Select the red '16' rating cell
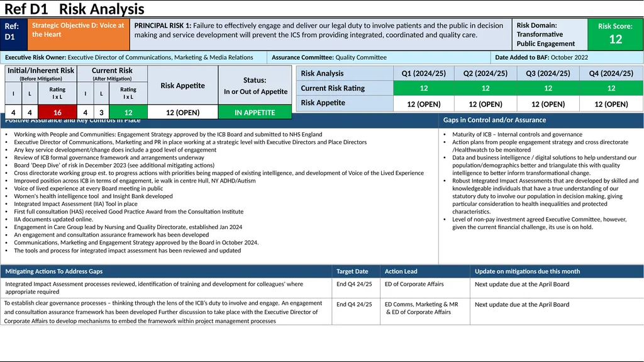The width and height of the screenshot is (644, 362). point(57,112)
